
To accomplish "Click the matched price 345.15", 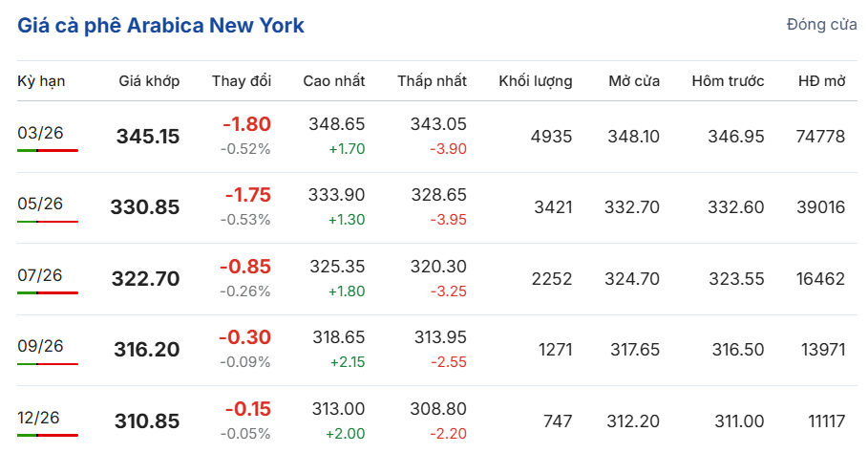I will [x=148, y=137].
